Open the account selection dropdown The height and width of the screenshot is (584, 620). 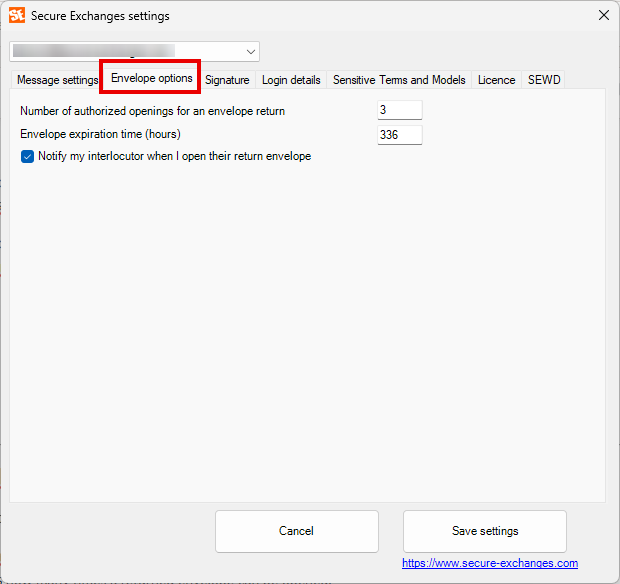134,51
